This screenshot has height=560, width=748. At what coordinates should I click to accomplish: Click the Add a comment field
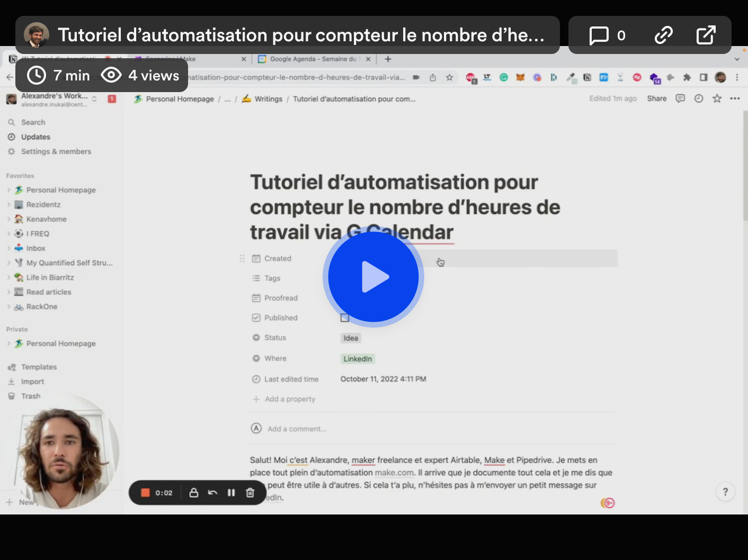[x=297, y=429]
